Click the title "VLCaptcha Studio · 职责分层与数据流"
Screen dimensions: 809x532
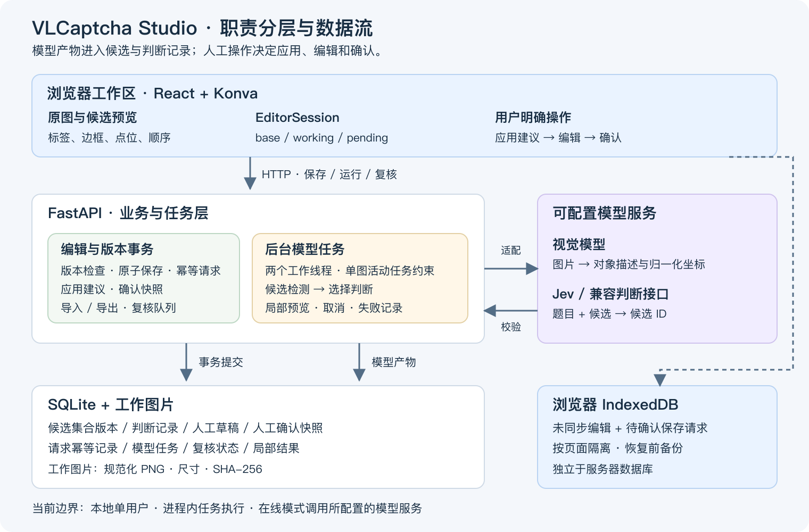coord(202,28)
